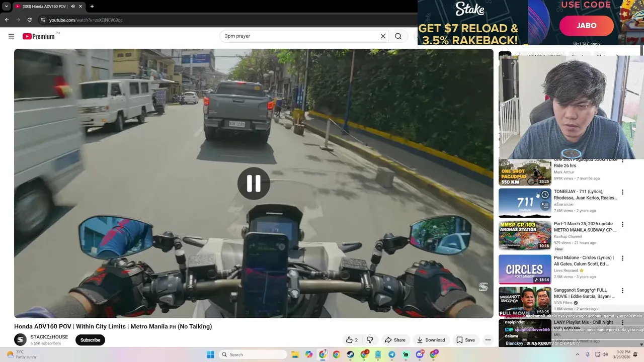
Task: Click the microphone tray icon
Action: click(x=587, y=354)
